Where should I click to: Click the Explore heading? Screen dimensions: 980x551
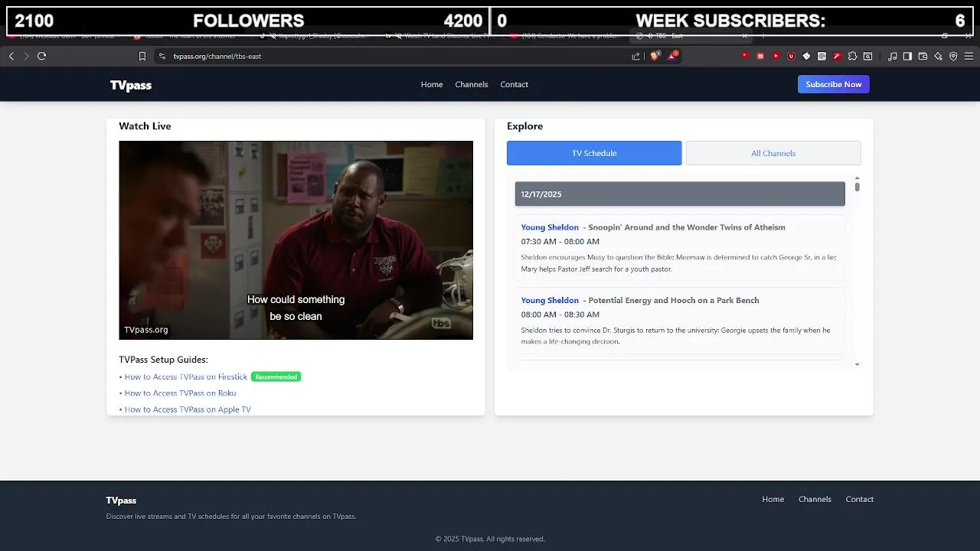coord(524,126)
